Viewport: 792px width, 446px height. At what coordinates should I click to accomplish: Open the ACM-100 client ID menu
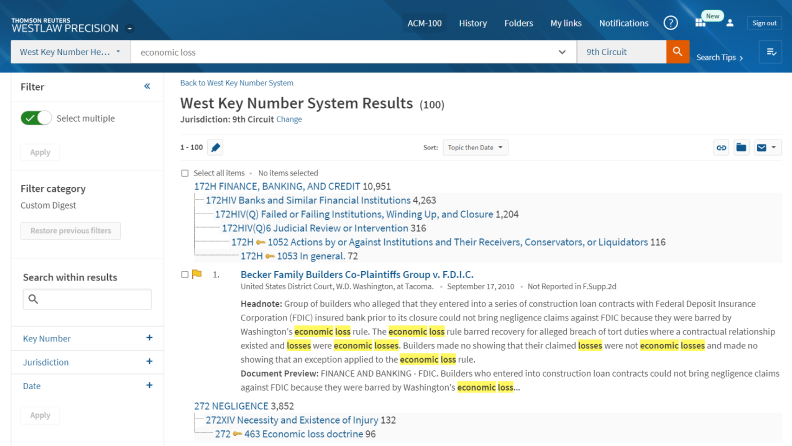[x=424, y=23]
